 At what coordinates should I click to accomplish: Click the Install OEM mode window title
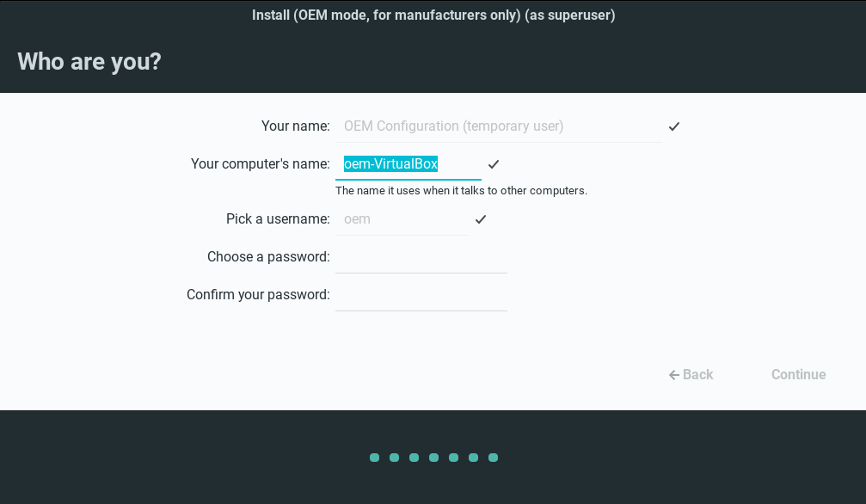[x=433, y=15]
